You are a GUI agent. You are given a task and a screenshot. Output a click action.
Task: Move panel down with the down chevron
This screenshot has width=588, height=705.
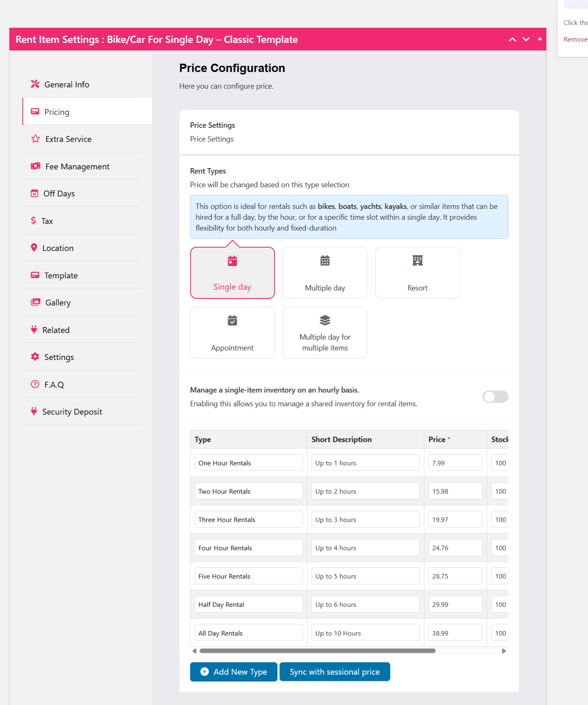coord(526,40)
